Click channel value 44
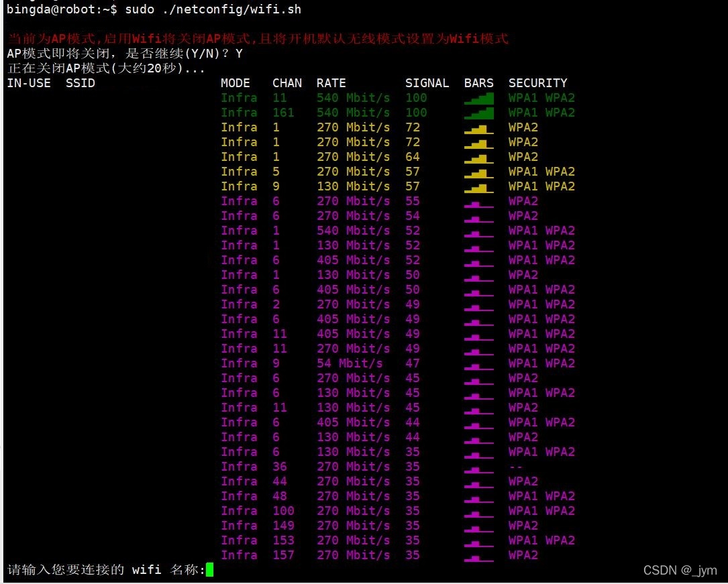This screenshot has width=728, height=584. 280,481
